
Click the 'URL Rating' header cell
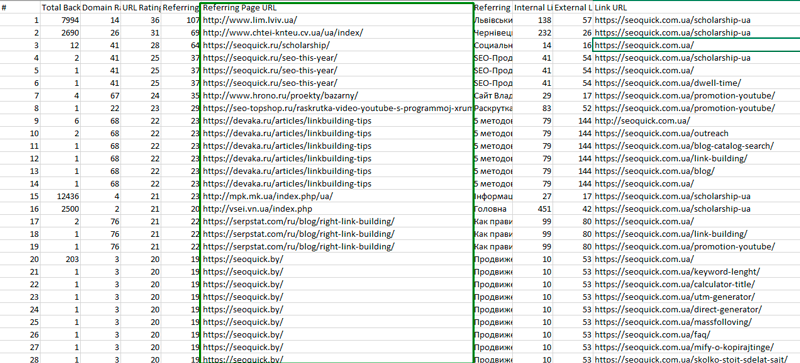click(141, 8)
